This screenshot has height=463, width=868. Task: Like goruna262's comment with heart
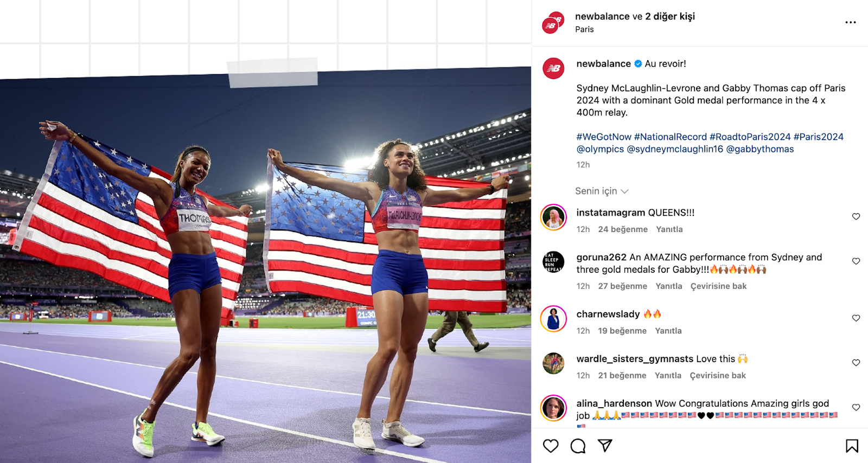coord(856,261)
